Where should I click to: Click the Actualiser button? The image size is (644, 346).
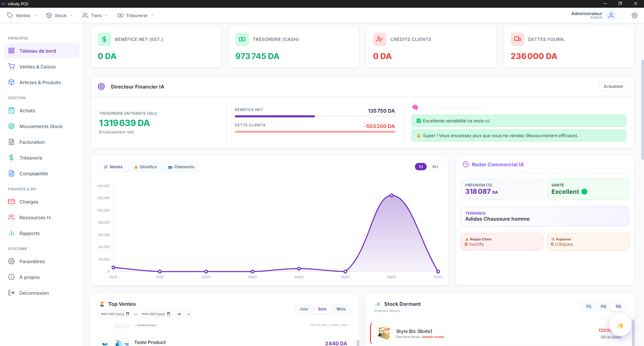coord(613,86)
